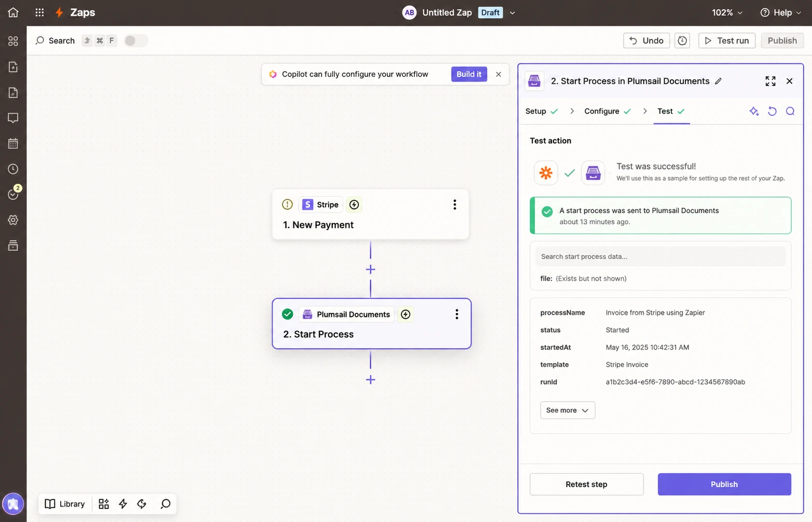Image resolution: width=812 pixels, height=522 pixels.
Task: Click the Untitled Zap title
Action: tap(447, 12)
